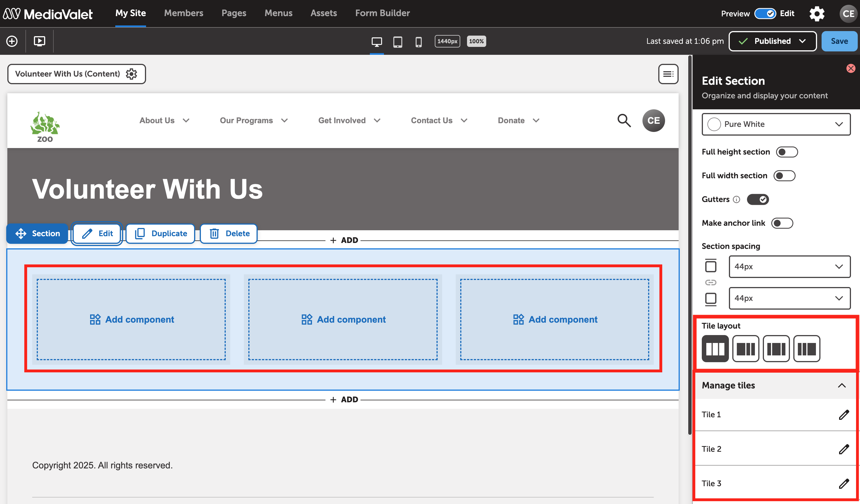Go to the My Site tab
Viewport: 860px width, 504px height.
(x=131, y=13)
